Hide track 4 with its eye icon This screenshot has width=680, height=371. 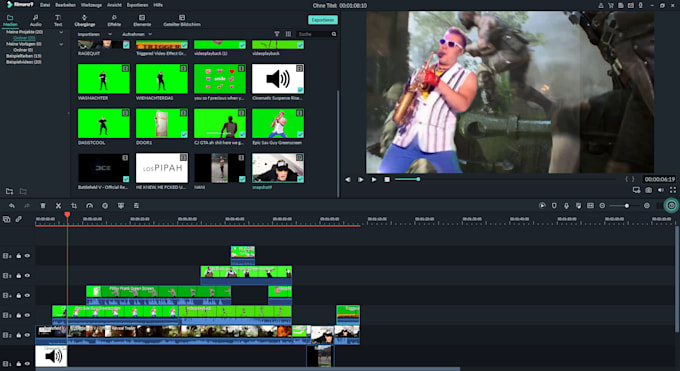point(27,295)
